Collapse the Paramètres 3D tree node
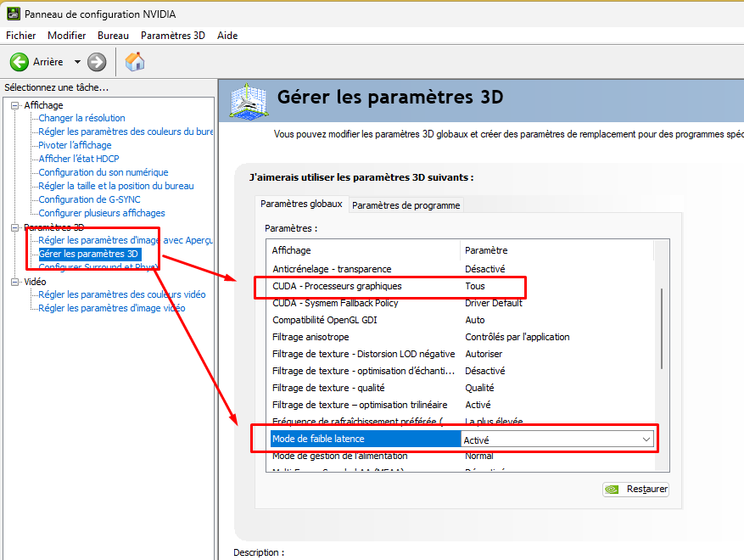 pos(15,227)
